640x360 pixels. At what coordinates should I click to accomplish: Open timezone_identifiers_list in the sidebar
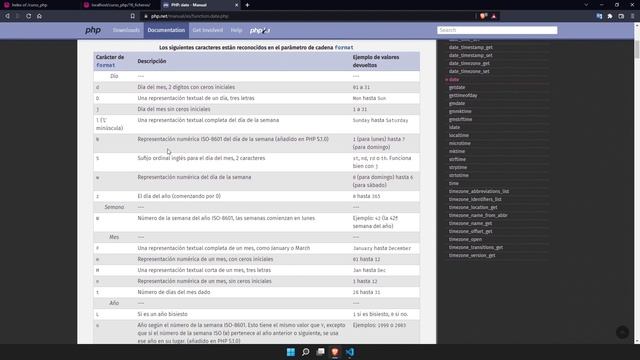(475, 200)
